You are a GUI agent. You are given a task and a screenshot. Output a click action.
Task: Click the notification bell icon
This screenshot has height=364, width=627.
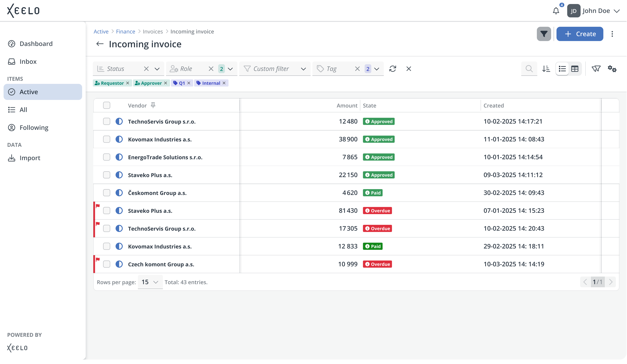[x=556, y=11]
